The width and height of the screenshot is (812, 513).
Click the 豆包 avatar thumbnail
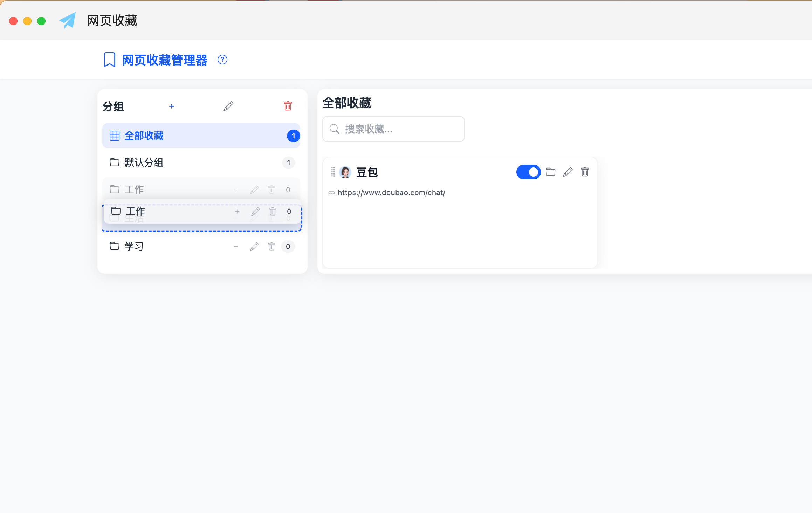[345, 172]
